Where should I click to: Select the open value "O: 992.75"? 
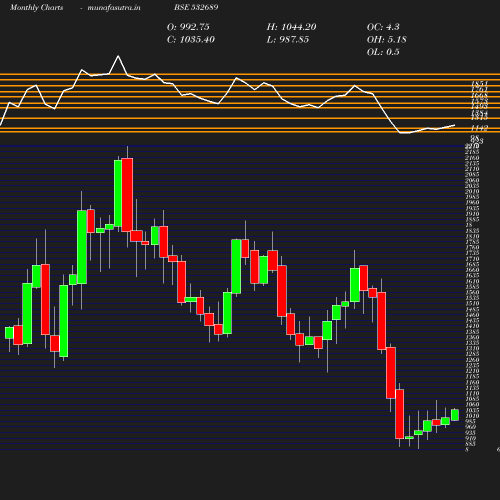pos(188,27)
